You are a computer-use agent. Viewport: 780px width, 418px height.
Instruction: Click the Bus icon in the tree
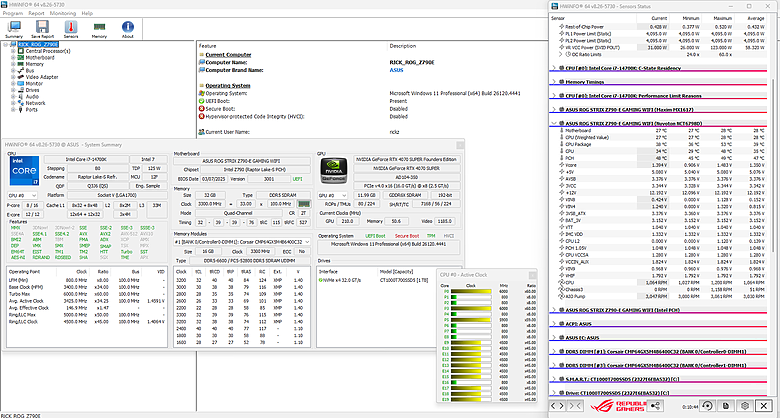(21, 70)
